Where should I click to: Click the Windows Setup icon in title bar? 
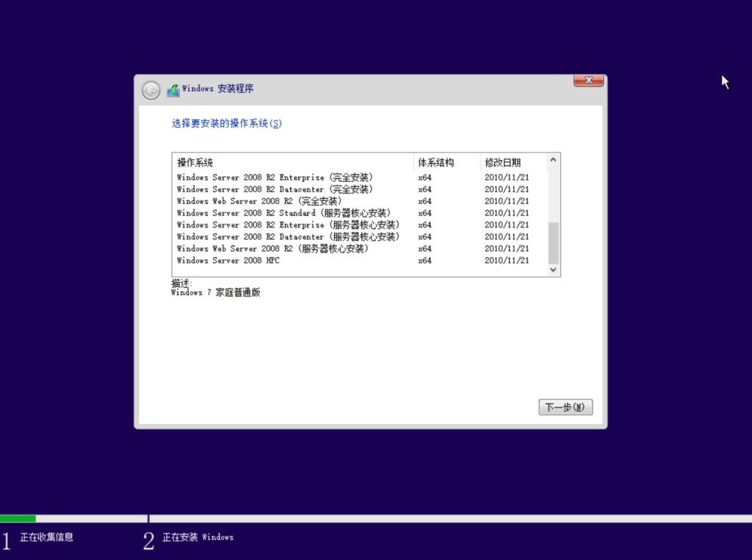pos(173,90)
